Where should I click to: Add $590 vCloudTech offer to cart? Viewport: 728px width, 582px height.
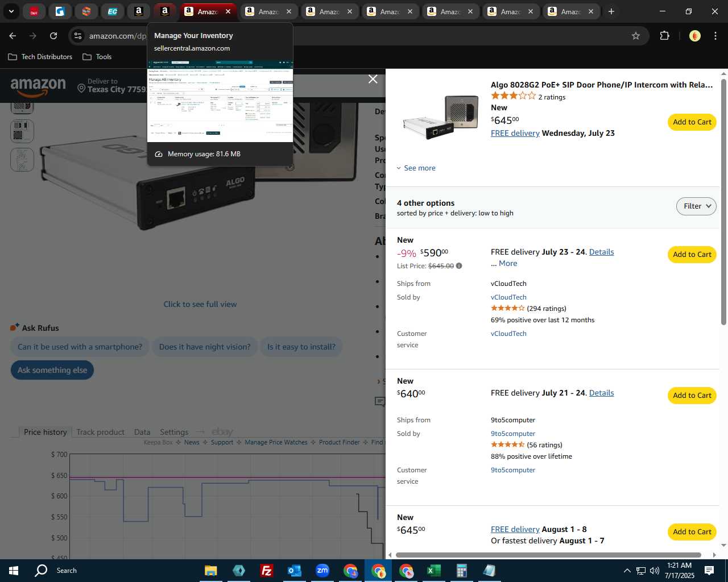[692, 255]
